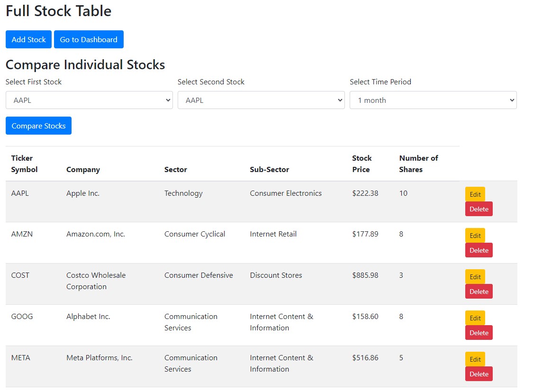
Task: Click the Add Stock button
Action: [x=28, y=39]
